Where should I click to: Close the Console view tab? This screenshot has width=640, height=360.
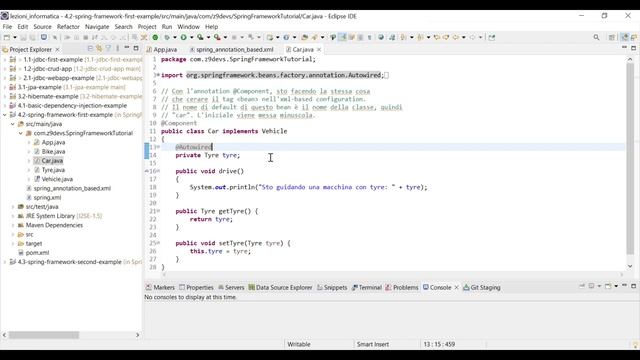coord(456,287)
